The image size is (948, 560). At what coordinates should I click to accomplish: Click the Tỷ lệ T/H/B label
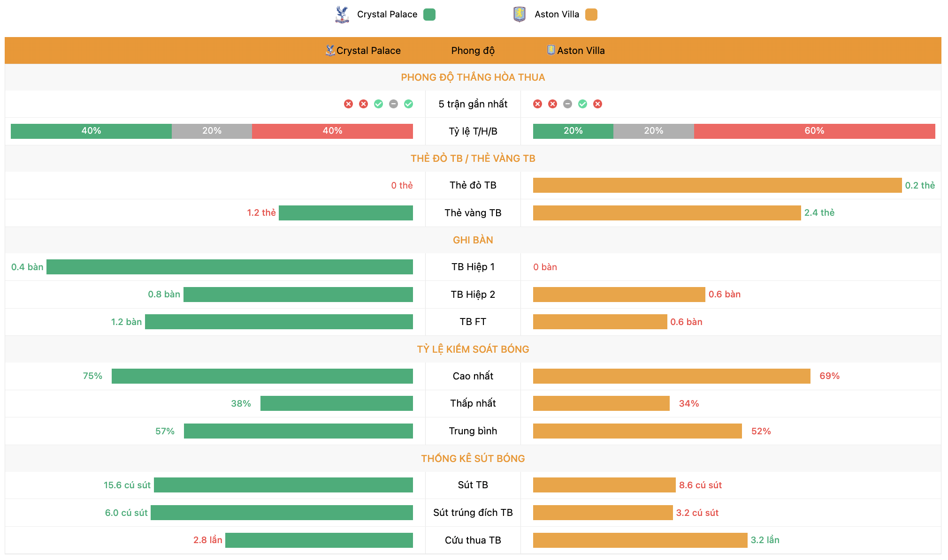click(473, 131)
